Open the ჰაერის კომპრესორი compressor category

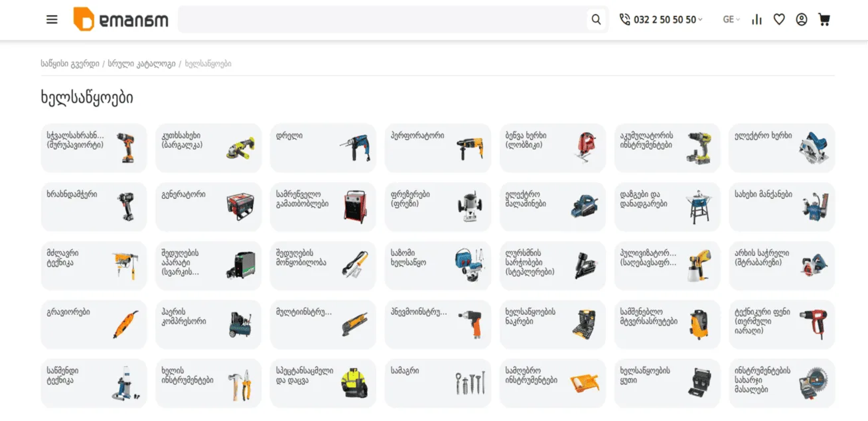coord(208,325)
